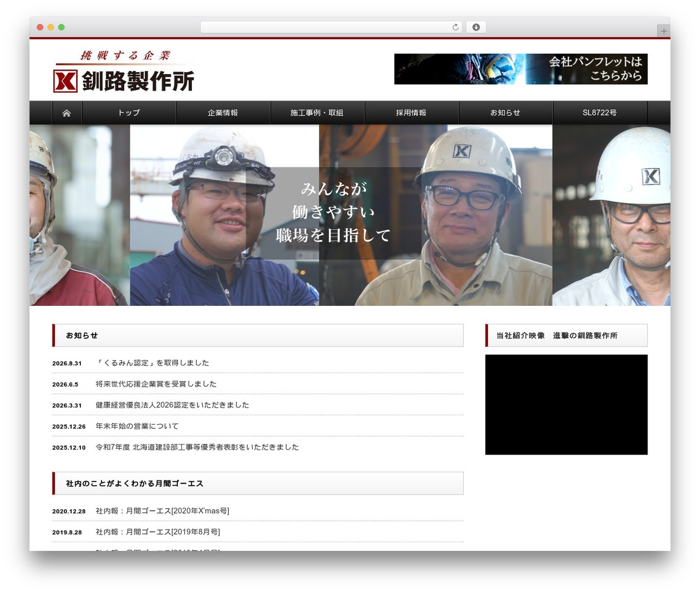Image resolution: width=700 pixels, height=593 pixels.
Task: Close the window with the red button
Action: (x=40, y=27)
